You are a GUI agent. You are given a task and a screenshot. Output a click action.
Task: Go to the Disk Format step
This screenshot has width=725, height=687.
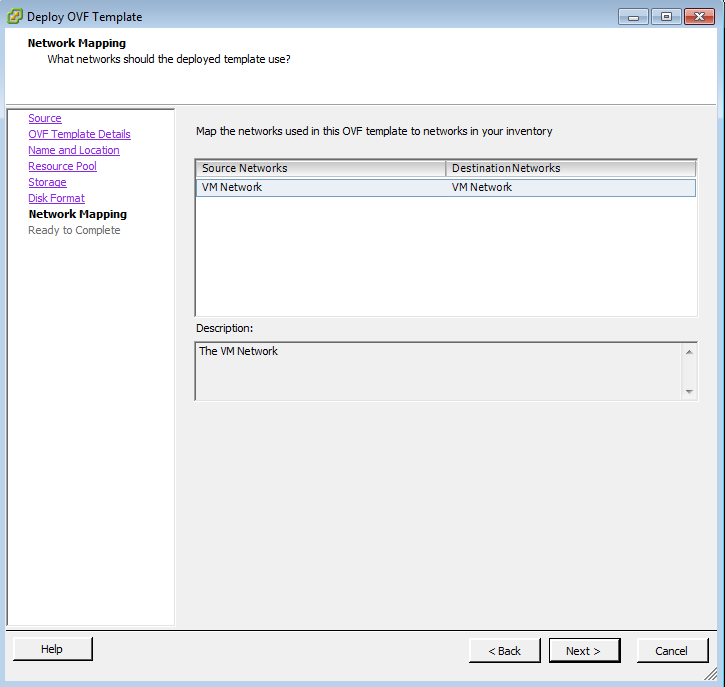coord(56,198)
